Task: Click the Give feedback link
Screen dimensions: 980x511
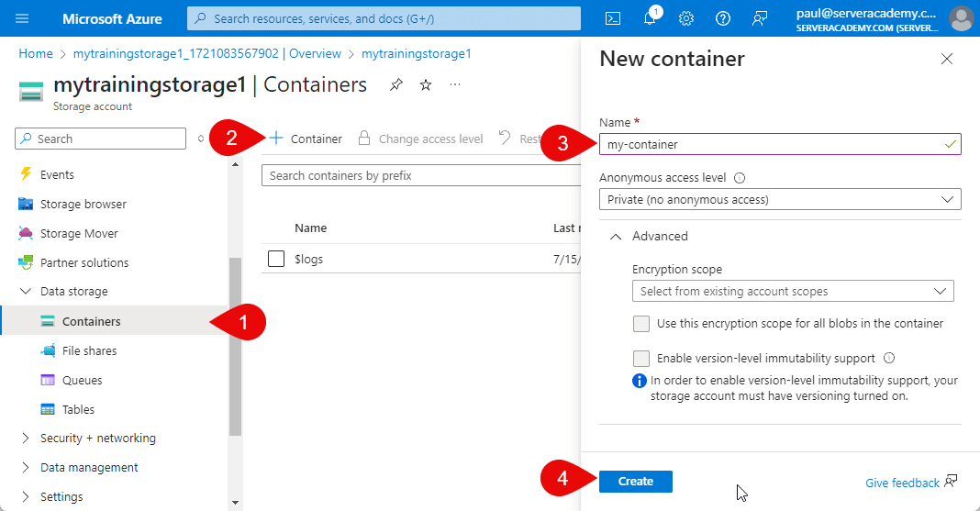Action: 902,483
